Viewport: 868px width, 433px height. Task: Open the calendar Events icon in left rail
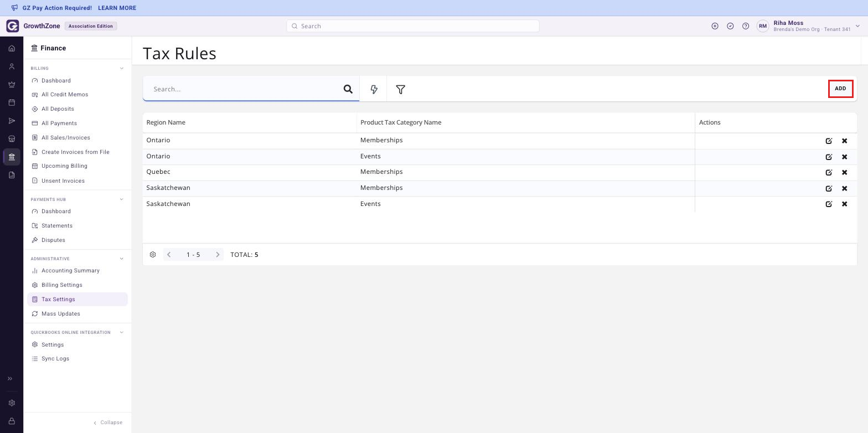pyautogui.click(x=12, y=102)
